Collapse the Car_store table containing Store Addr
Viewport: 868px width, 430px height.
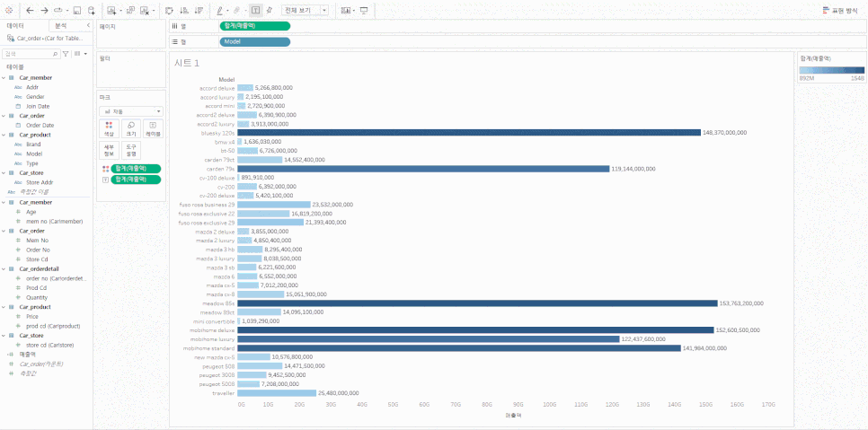pos(5,172)
